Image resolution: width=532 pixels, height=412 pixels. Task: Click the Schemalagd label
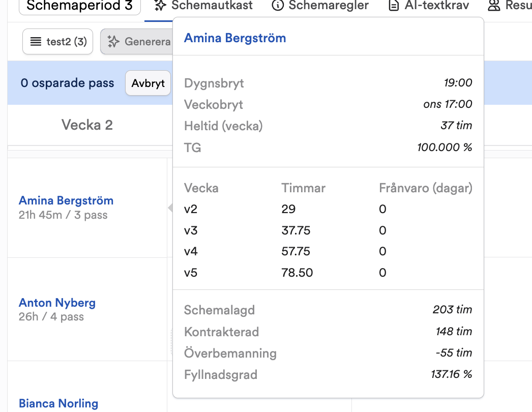[x=220, y=310]
